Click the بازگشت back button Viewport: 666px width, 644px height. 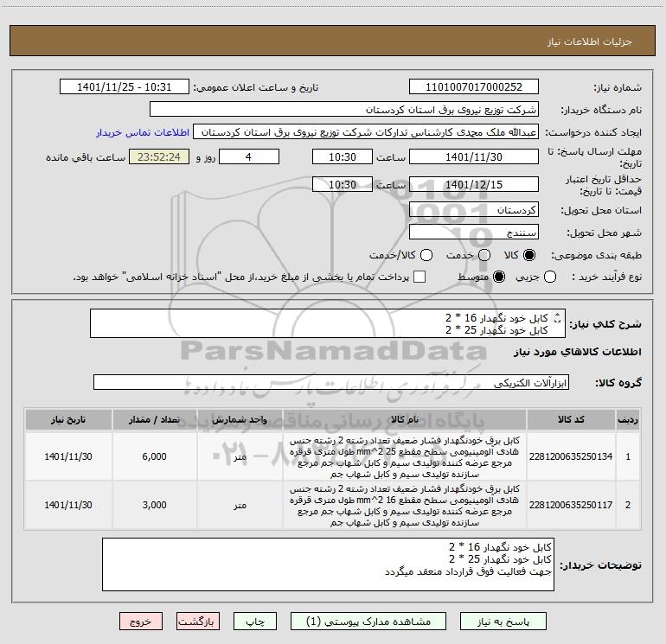[x=198, y=622]
